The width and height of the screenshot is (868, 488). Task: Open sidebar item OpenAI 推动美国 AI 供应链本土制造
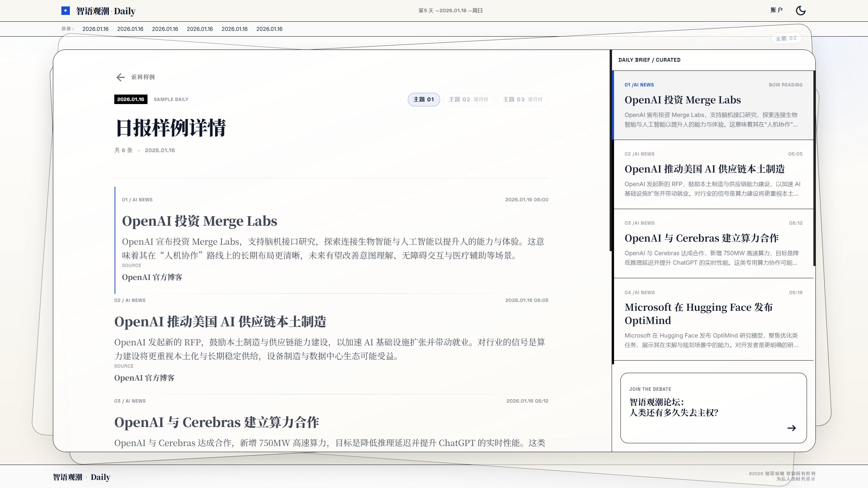(704, 169)
